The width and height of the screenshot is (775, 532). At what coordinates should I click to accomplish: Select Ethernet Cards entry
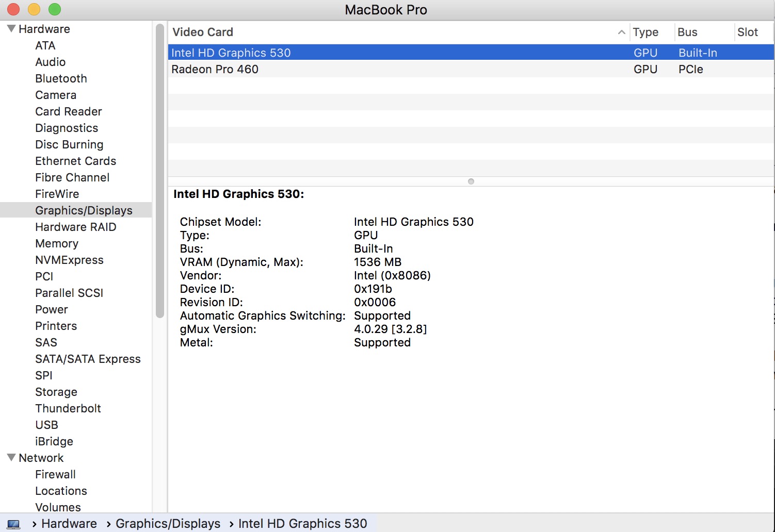tap(76, 161)
